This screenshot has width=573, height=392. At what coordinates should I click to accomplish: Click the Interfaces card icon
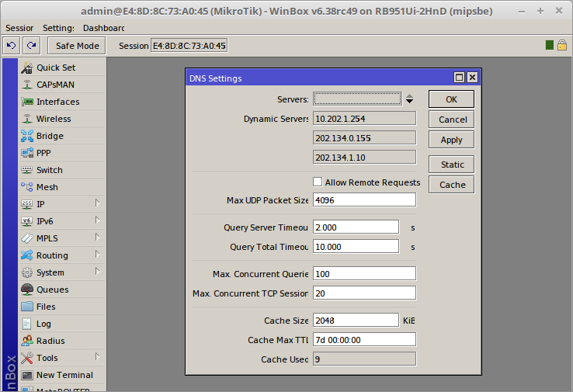[27, 102]
